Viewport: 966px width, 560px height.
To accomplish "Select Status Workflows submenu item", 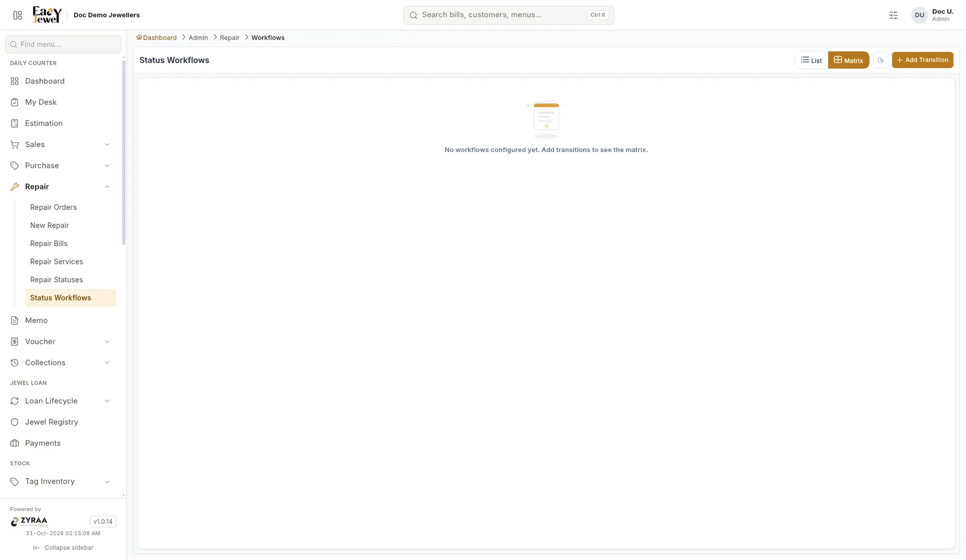I will 70,297.
